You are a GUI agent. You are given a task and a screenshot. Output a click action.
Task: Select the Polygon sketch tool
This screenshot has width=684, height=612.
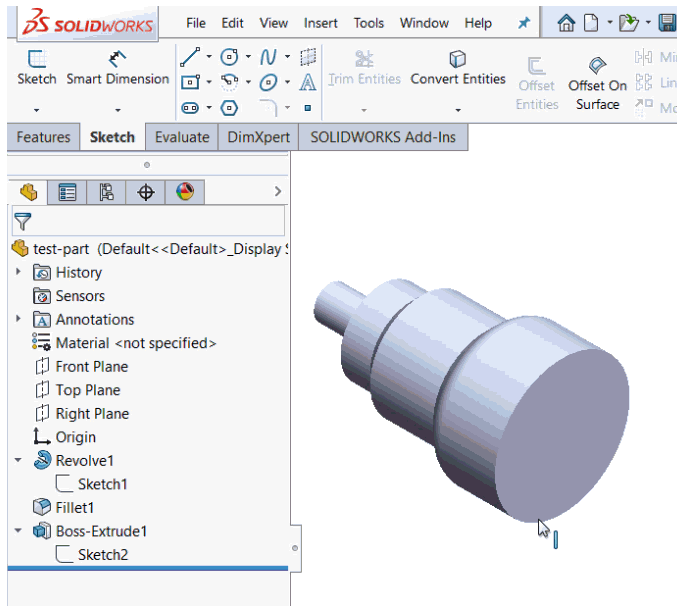pyautogui.click(x=229, y=108)
